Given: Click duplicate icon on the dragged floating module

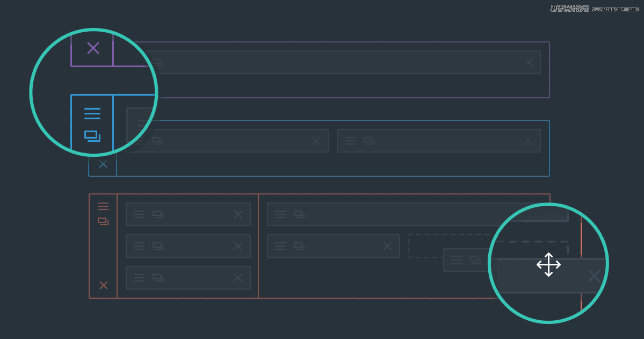Looking at the screenshot, I should point(475,259).
